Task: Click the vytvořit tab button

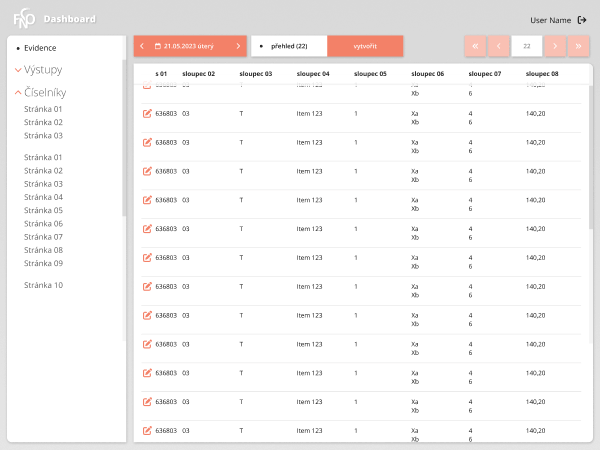Action: pos(365,46)
